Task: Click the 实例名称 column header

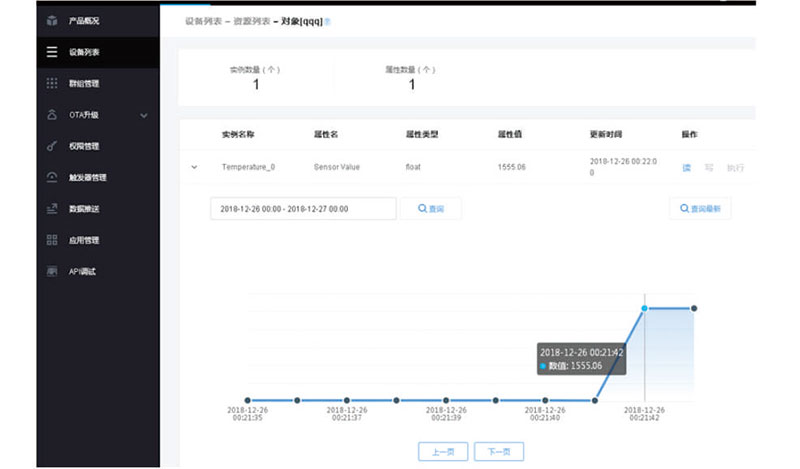Action: pos(238,134)
